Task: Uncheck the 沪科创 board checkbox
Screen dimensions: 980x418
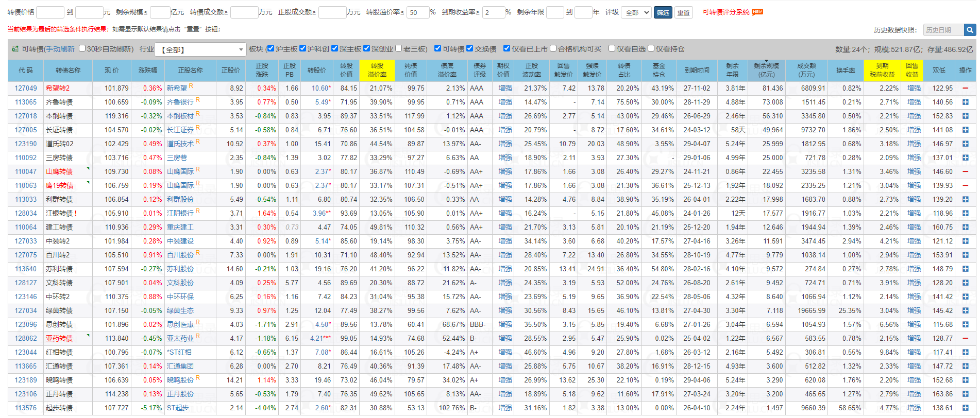Action: pos(302,48)
